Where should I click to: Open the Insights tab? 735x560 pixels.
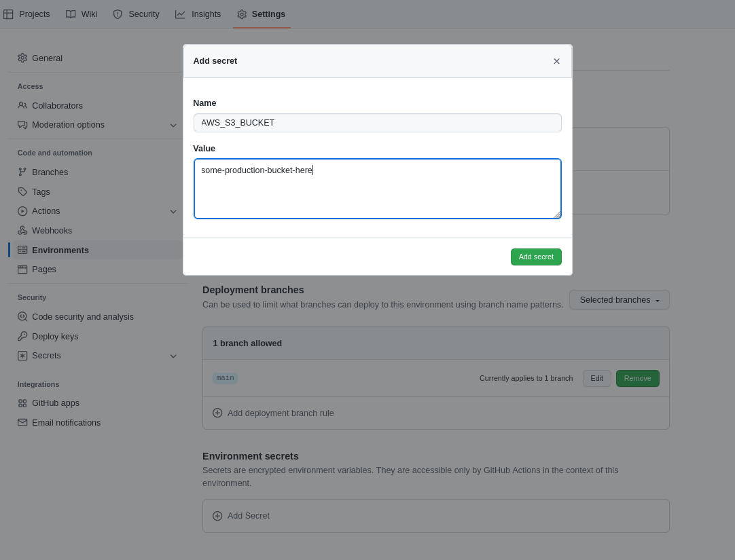[198, 14]
